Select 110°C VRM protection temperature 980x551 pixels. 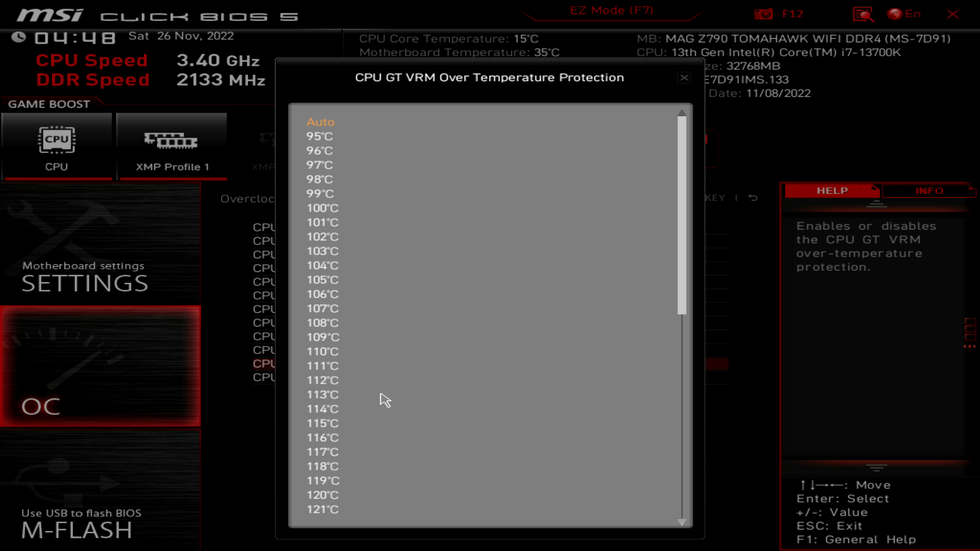pyautogui.click(x=323, y=351)
